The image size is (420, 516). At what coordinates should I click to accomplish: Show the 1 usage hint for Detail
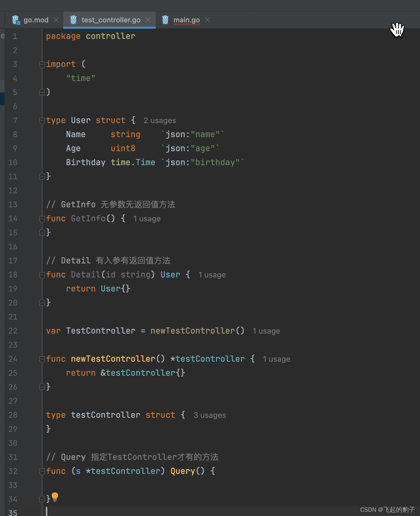coord(212,275)
